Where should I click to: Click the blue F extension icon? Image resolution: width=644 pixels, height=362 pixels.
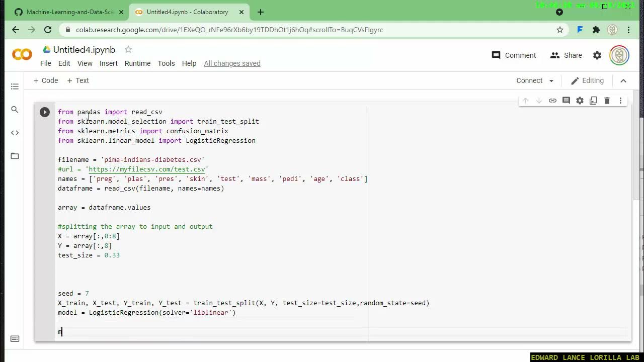click(x=580, y=30)
